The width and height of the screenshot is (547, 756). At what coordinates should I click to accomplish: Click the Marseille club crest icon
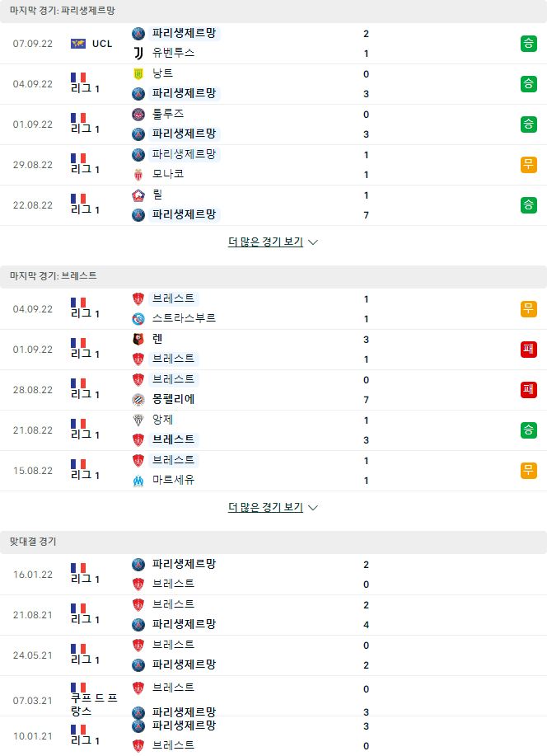click(138, 480)
